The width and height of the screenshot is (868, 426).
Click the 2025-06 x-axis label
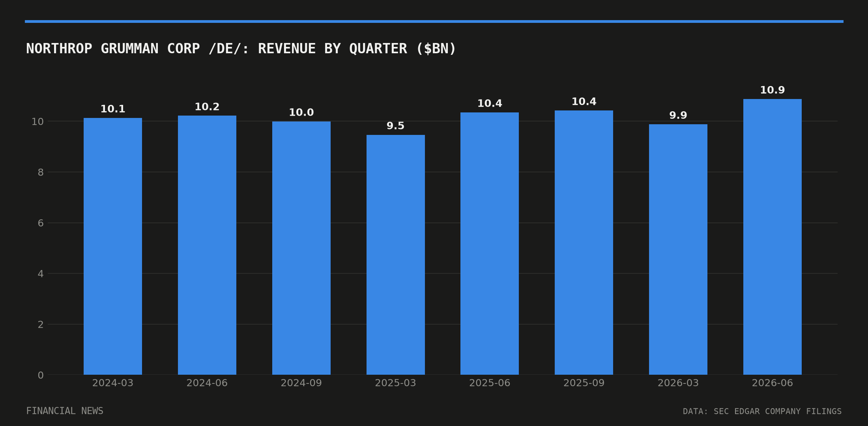tap(490, 383)
